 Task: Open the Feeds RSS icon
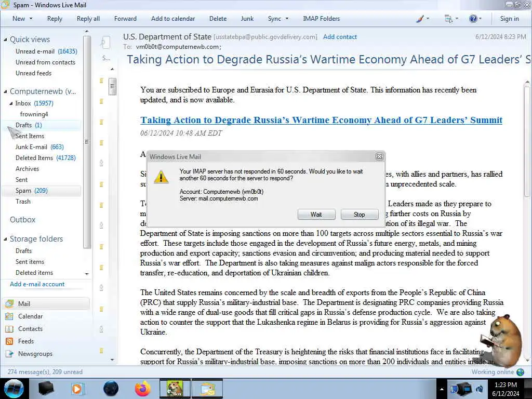coord(9,341)
